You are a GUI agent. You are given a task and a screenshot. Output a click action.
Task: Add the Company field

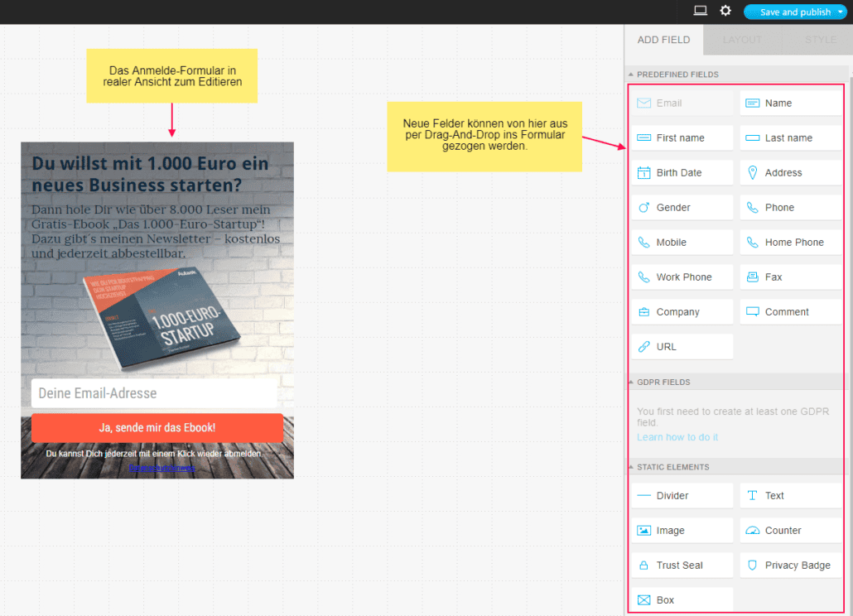coord(682,312)
